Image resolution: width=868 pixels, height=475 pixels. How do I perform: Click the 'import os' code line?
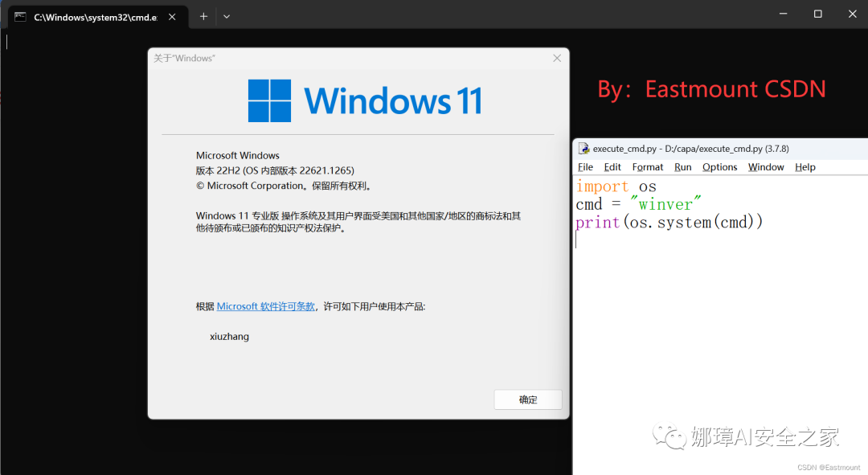[616, 186]
